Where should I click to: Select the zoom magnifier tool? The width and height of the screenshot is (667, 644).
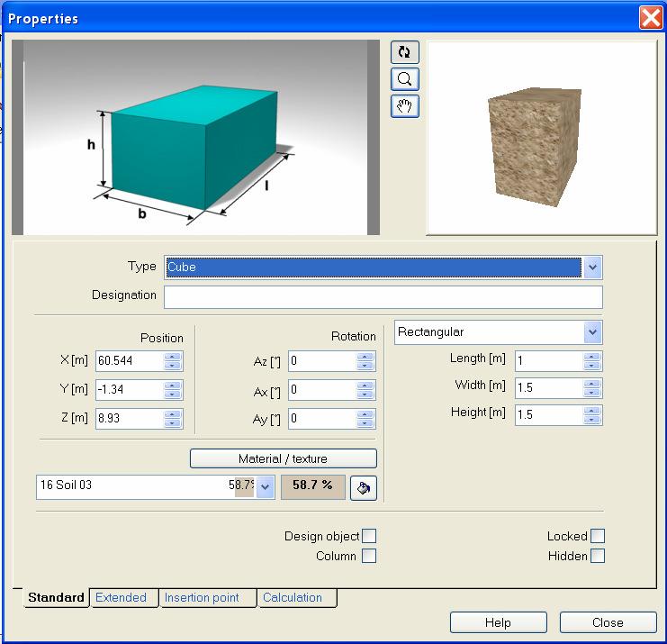click(x=404, y=79)
